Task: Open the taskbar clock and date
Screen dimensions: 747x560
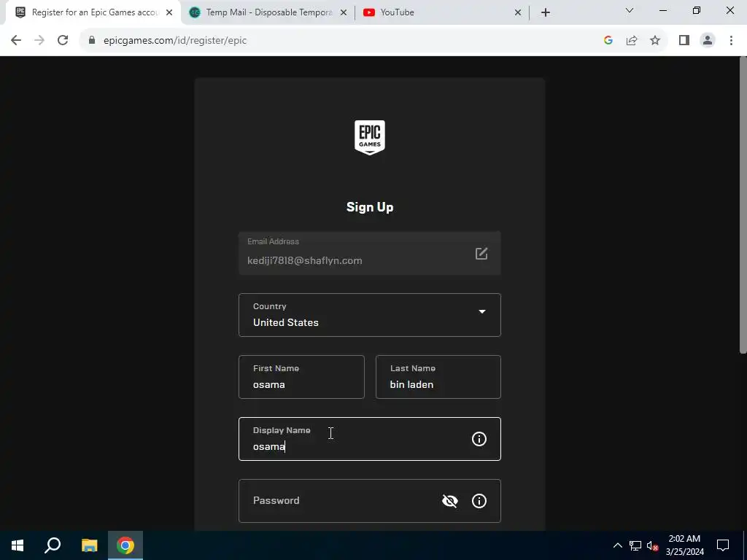Action: pyautogui.click(x=684, y=545)
